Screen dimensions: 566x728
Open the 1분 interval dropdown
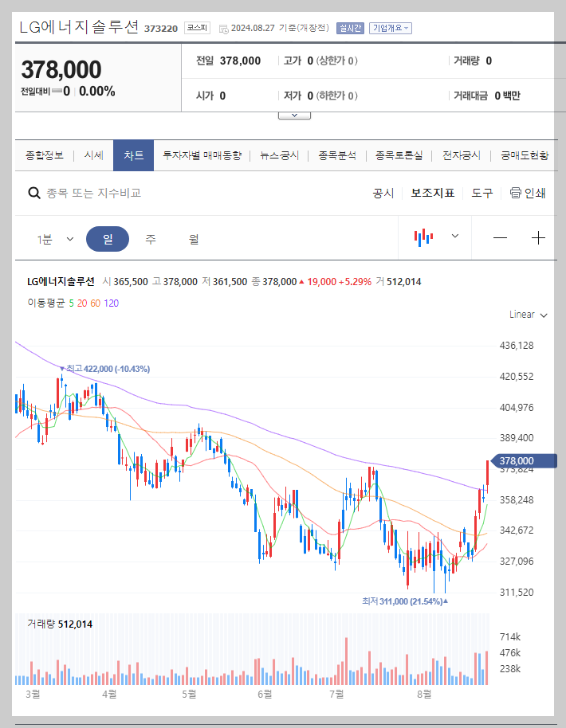point(54,237)
